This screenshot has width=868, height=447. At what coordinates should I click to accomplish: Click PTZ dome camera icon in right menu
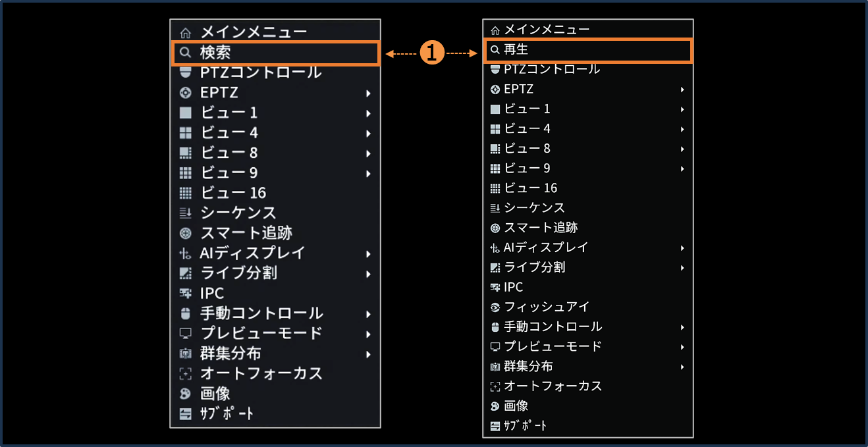[x=495, y=69]
